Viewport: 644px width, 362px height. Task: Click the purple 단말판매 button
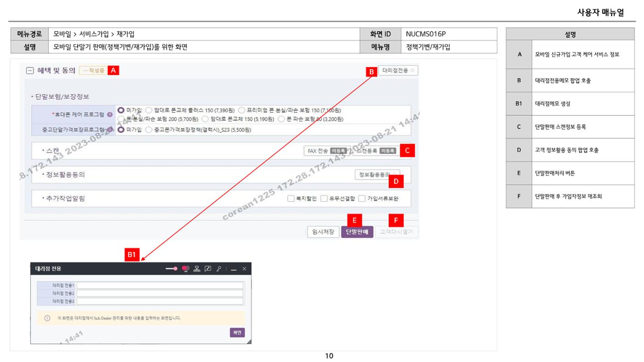tap(357, 232)
